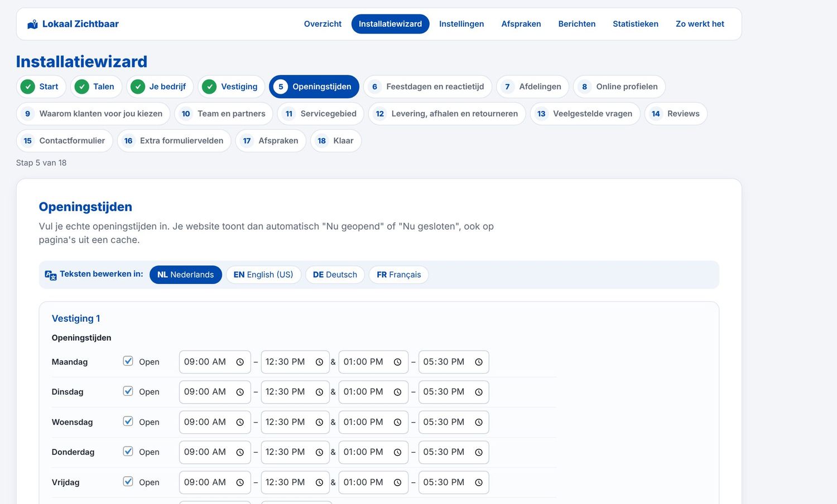Open clock picker for Maandag 01:00 PM
Image resolution: width=837 pixels, height=504 pixels.
point(397,362)
